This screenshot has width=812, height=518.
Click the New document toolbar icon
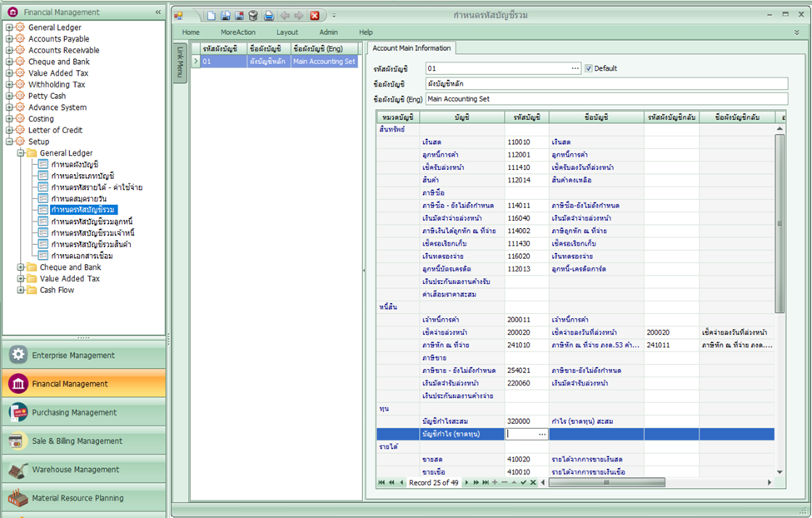pyautogui.click(x=212, y=16)
